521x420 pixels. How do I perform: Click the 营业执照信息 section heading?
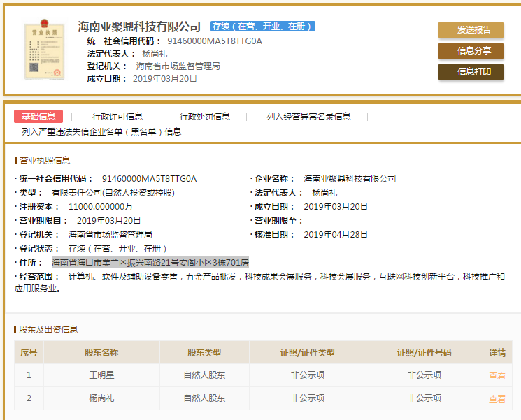pos(45,160)
